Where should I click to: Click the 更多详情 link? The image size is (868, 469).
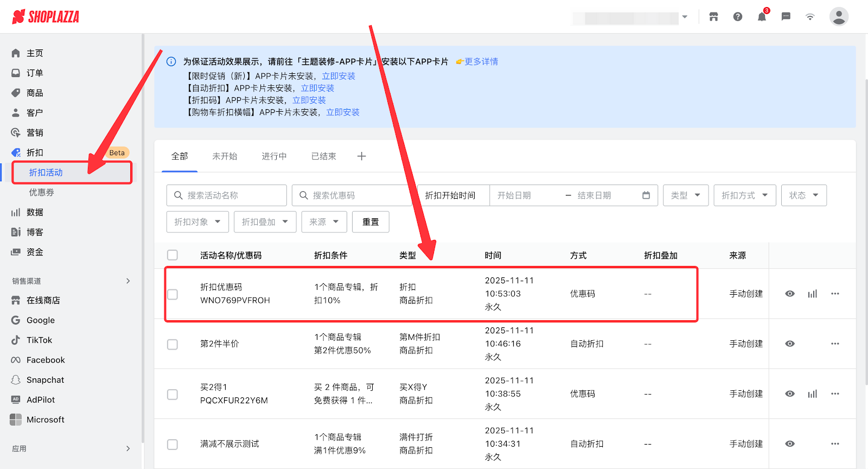(481, 62)
